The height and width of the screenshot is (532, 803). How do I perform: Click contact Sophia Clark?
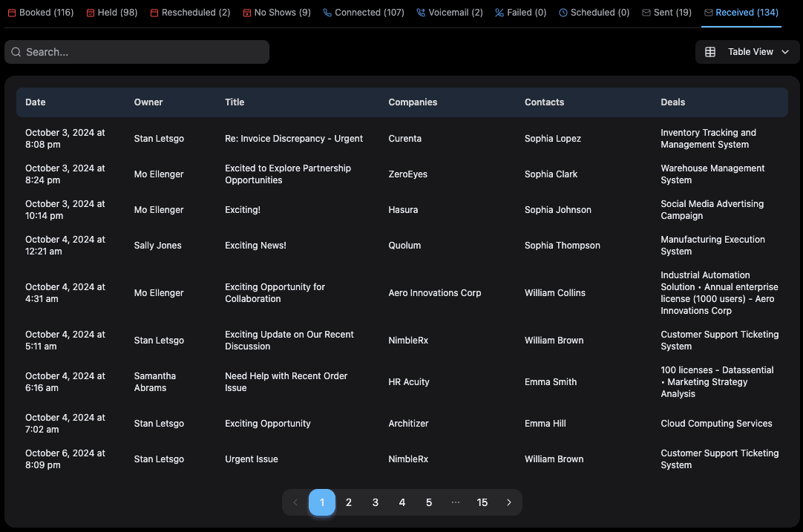click(551, 174)
